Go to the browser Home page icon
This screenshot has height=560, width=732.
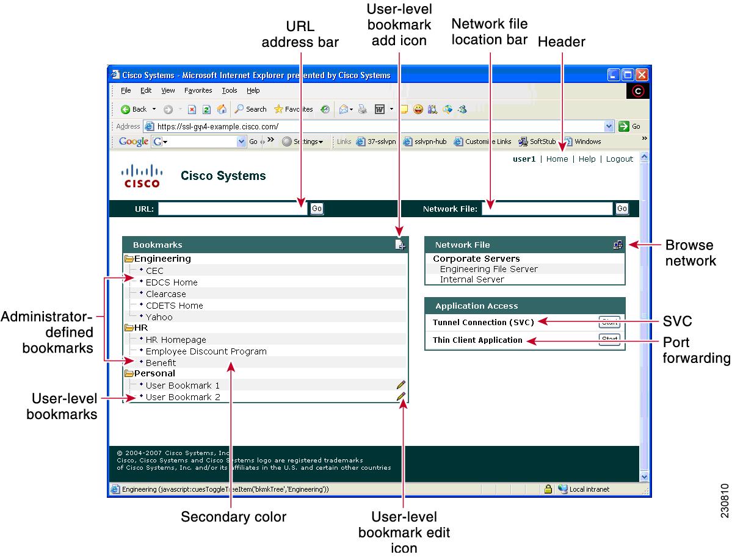point(222,109)
